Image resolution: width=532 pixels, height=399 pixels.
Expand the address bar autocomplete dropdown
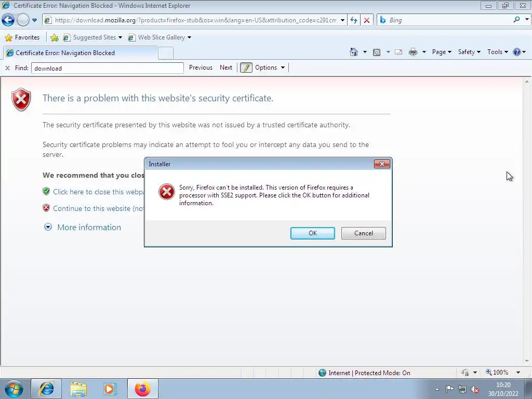pos(342,20)
